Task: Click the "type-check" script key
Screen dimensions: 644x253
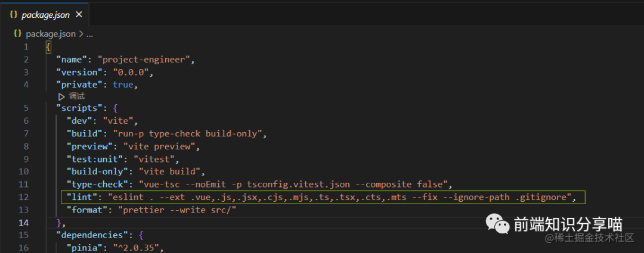Action: point(97,184)
